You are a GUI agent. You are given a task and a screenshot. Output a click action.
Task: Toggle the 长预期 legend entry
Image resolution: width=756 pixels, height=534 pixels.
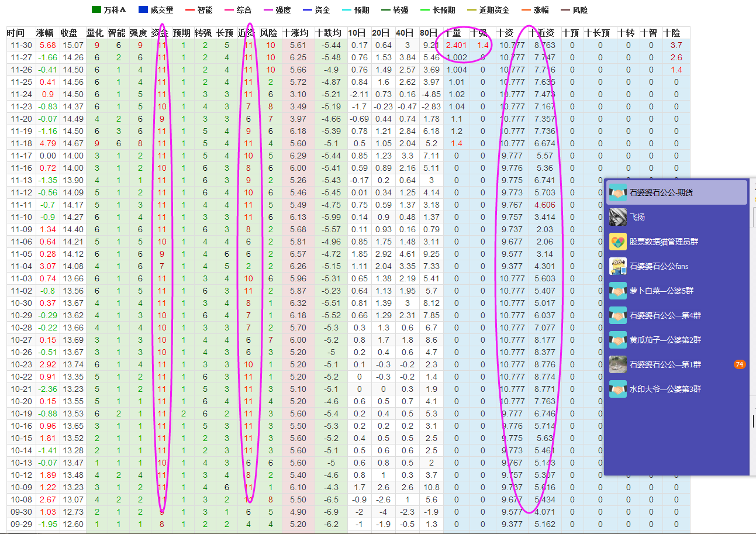(441, 10)
